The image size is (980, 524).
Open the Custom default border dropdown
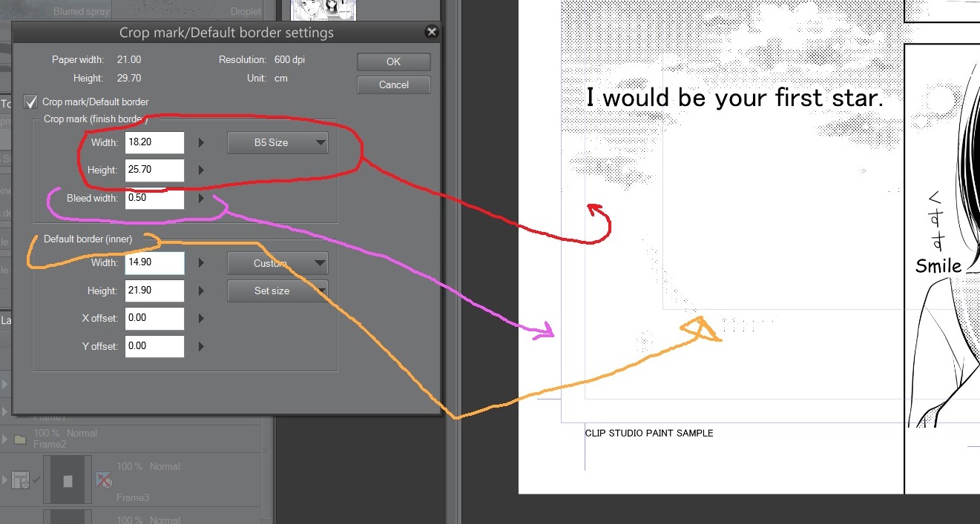point(277,263)
